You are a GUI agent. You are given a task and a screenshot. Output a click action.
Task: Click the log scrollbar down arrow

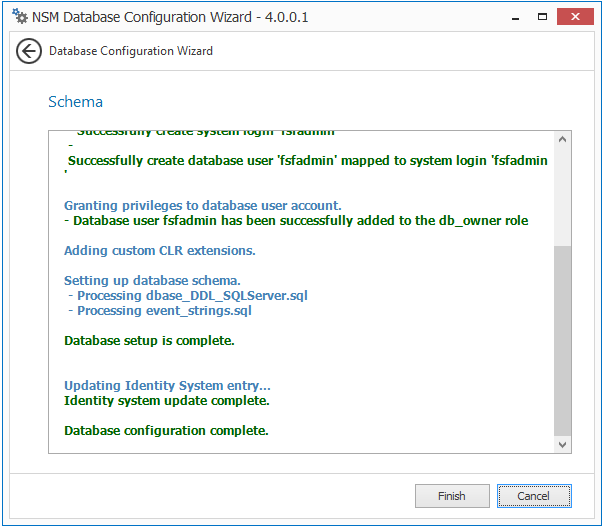coord(562,444)
